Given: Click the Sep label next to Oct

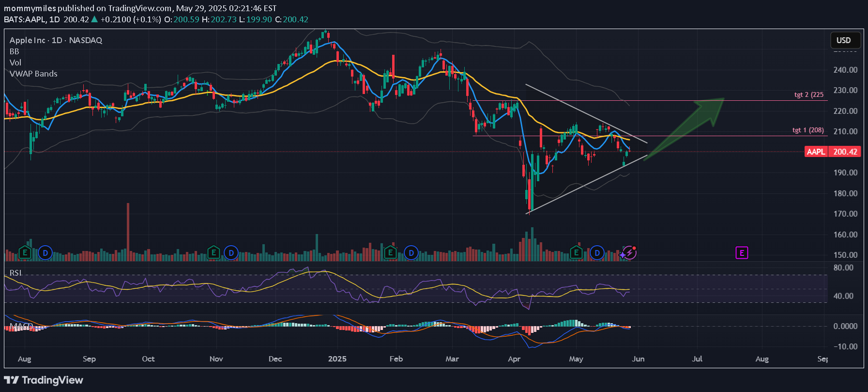Looking at the screenshot, I should (89, 359).
